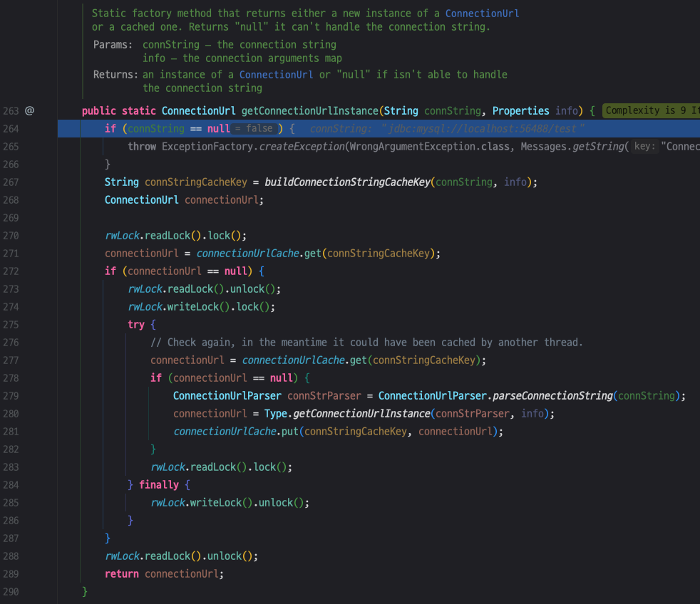Screen dimensions: 700x604
Task: Click the 'Params:' label in the doc comment
Action: (x=113, y=45)
